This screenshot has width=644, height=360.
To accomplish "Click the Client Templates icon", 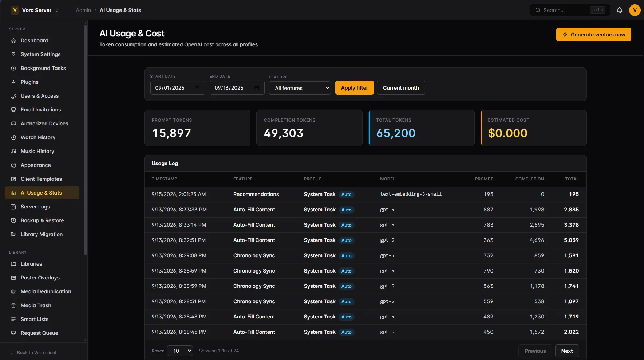I will pos(13,179).
